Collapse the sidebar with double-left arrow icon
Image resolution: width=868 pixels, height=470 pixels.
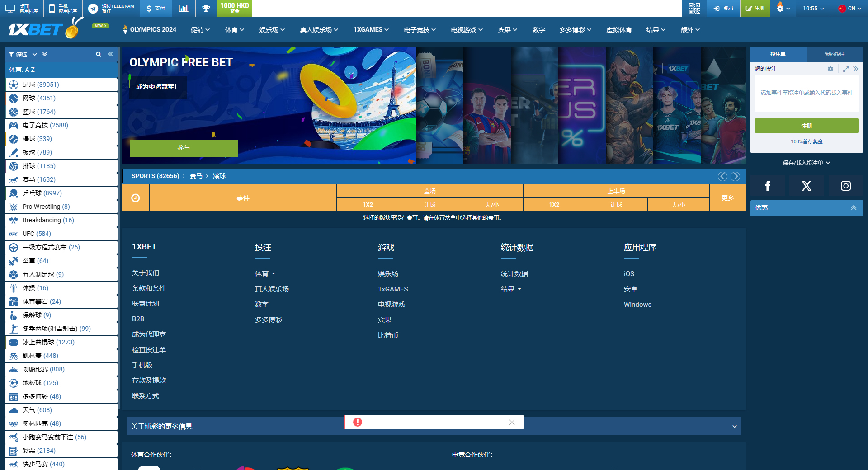click(110, 54)
